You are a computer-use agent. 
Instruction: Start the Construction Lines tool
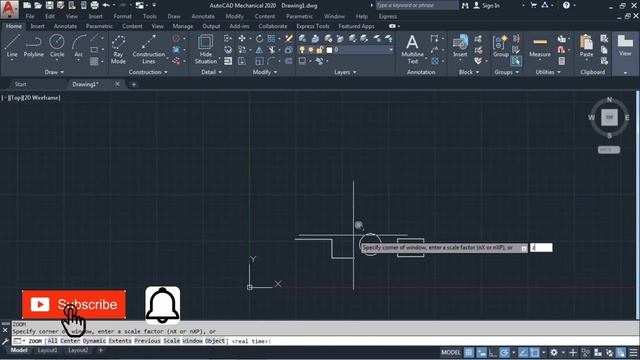149,49
